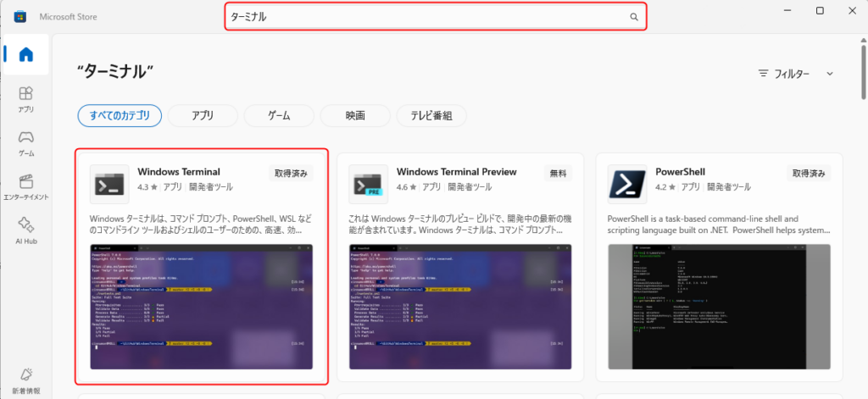Click PowerShell task-based description text
This screenshot has height=399, width=868.
(x=719, y=224)
